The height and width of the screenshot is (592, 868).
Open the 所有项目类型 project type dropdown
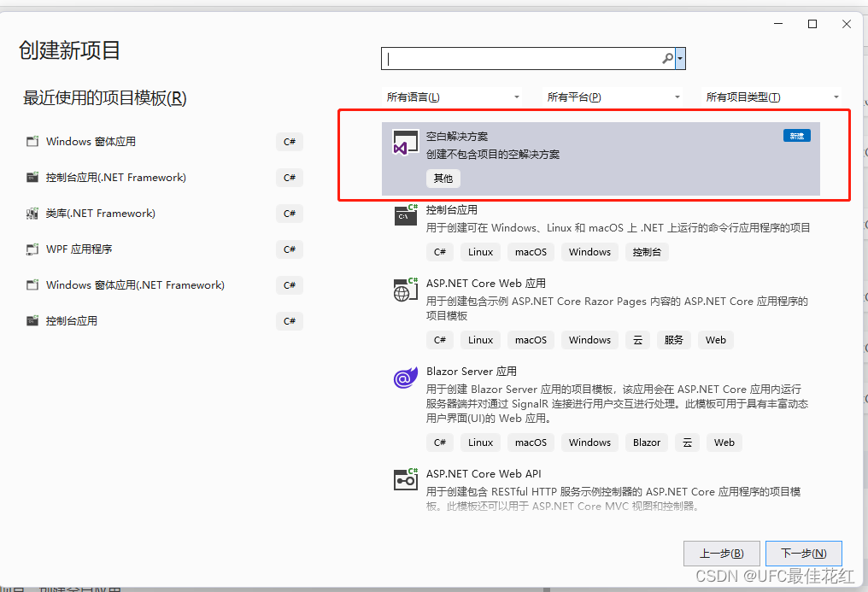[771, 97]
